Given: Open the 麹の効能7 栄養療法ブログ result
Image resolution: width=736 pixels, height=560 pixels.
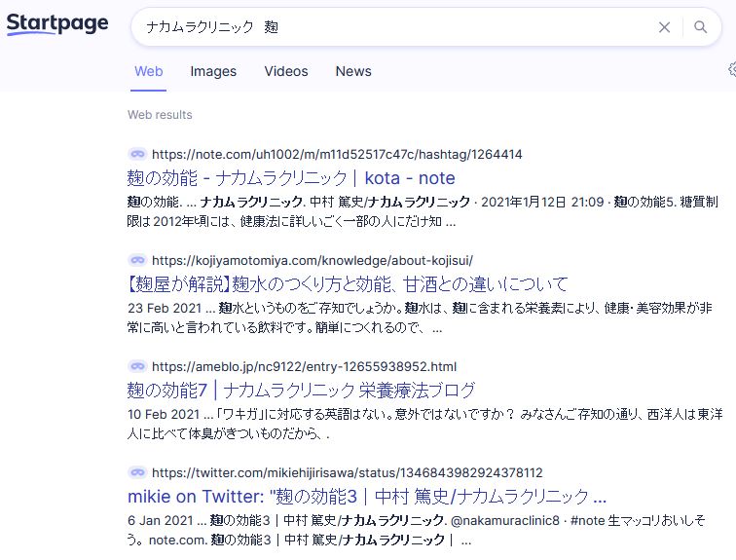Looking at the screenshot, I should pos(302,391).
